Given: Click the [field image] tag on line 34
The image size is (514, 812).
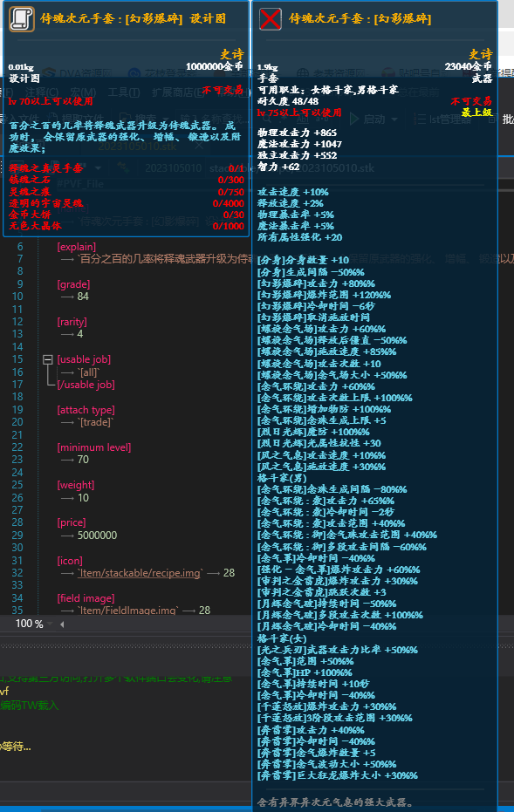Looking at the screenshot, I should point(86,598).
